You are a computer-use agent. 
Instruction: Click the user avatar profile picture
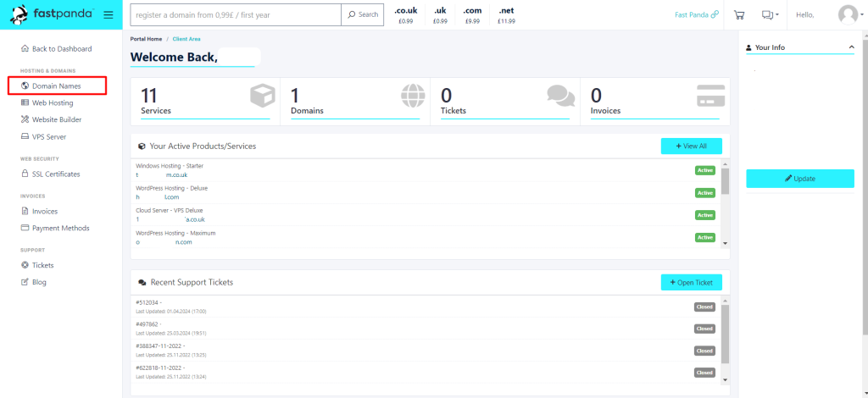[848, 14]
